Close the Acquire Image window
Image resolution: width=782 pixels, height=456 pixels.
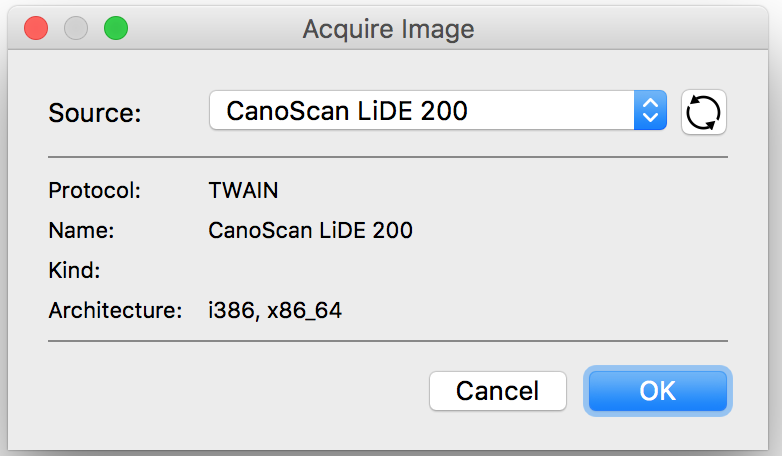(36, 28)
